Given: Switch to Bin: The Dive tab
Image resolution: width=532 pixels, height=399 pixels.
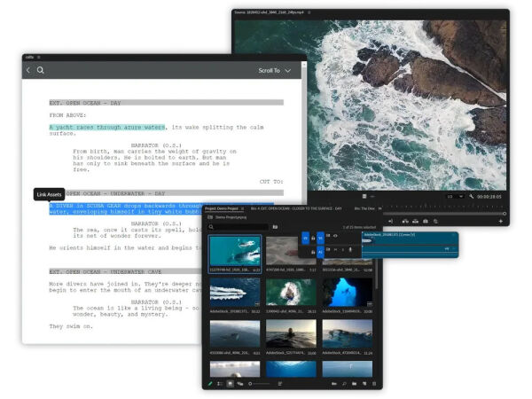Looking at the screenshot, I should click(364, 208).
